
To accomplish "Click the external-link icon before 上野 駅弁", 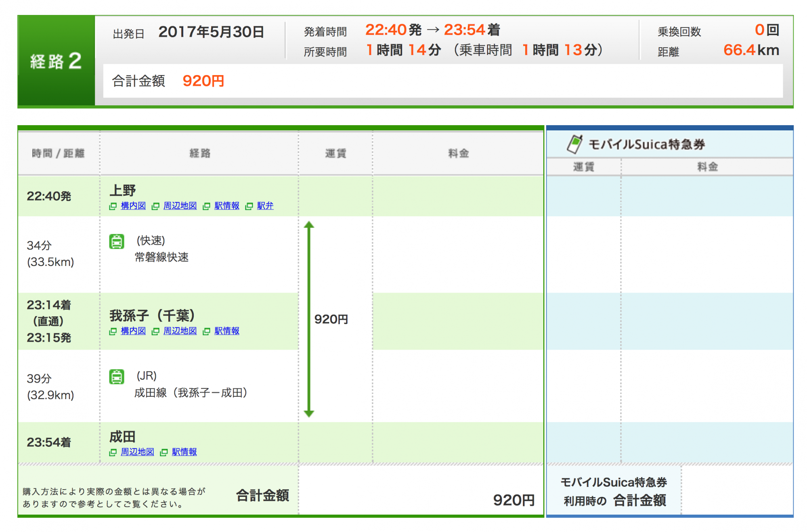I will 249,206.
